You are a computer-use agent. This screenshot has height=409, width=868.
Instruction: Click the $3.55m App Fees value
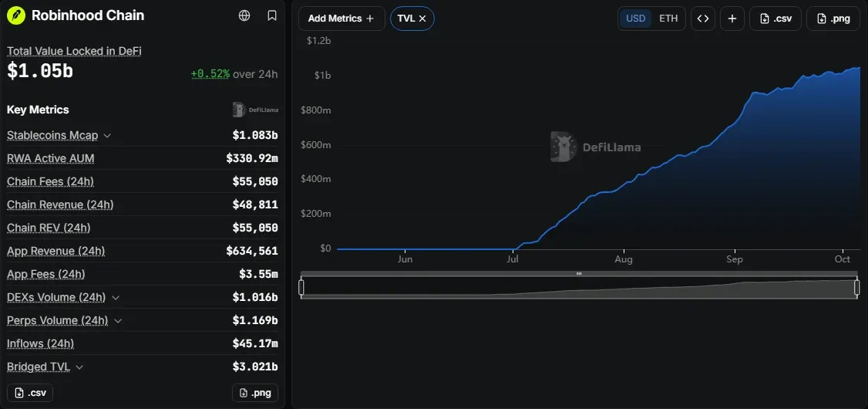tap(258, 274)
